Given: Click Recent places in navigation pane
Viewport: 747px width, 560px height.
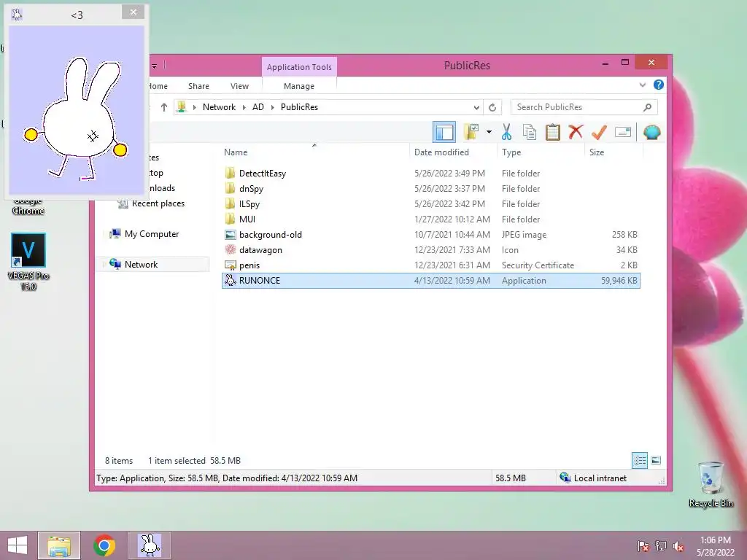Looking at the screenshot, I should (158, 203).
